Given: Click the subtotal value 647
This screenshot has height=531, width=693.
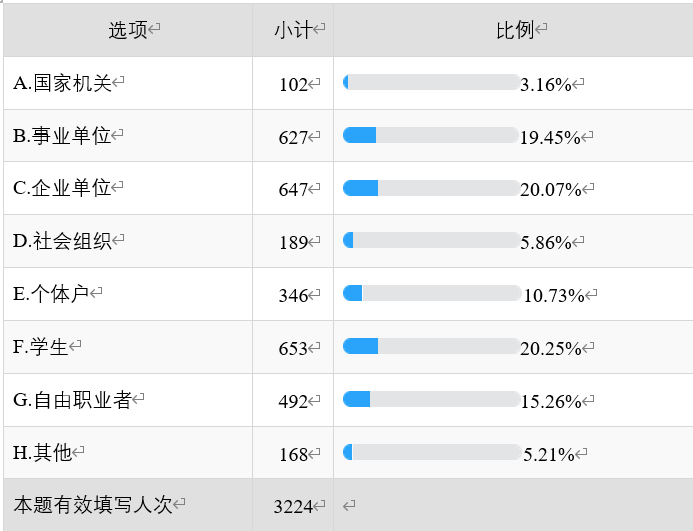Looking at the screenshot, I should coord(293,190).
